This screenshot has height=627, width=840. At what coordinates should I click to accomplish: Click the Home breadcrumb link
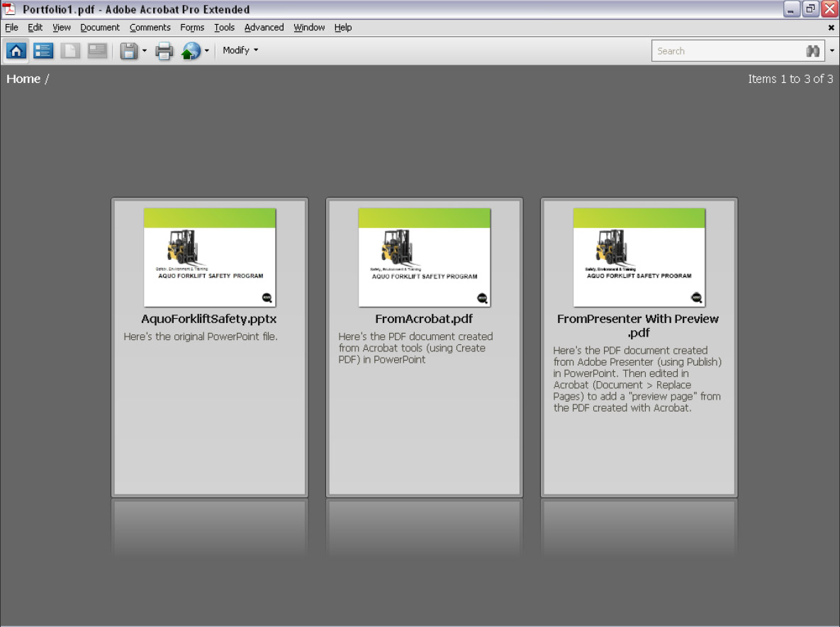pyautogui.click(x=23, y=79)
